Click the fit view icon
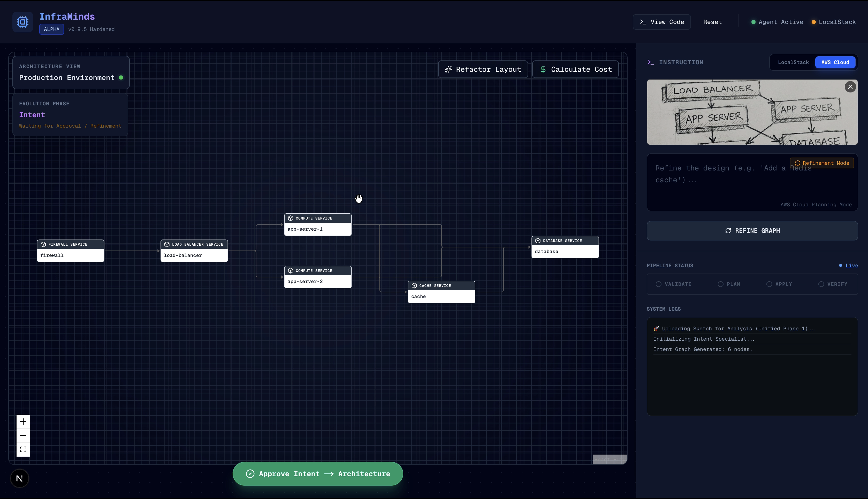 pos(23,449)
